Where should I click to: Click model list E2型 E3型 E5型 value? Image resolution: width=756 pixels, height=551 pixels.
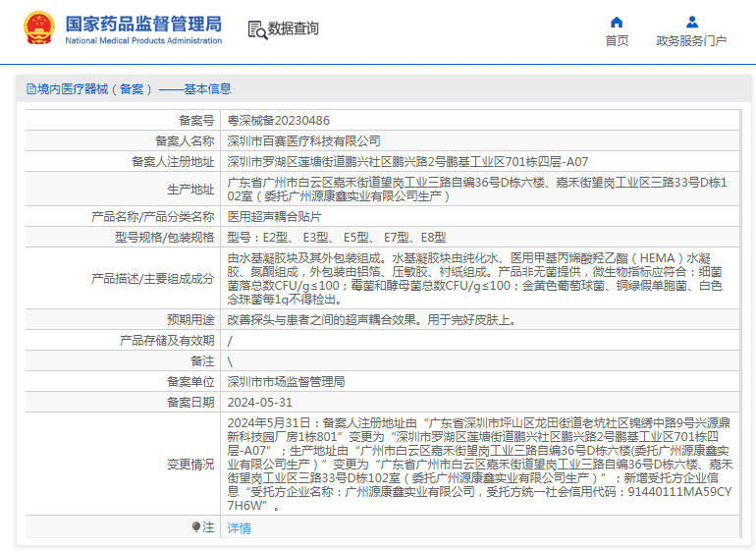click(x=337, y=238)
